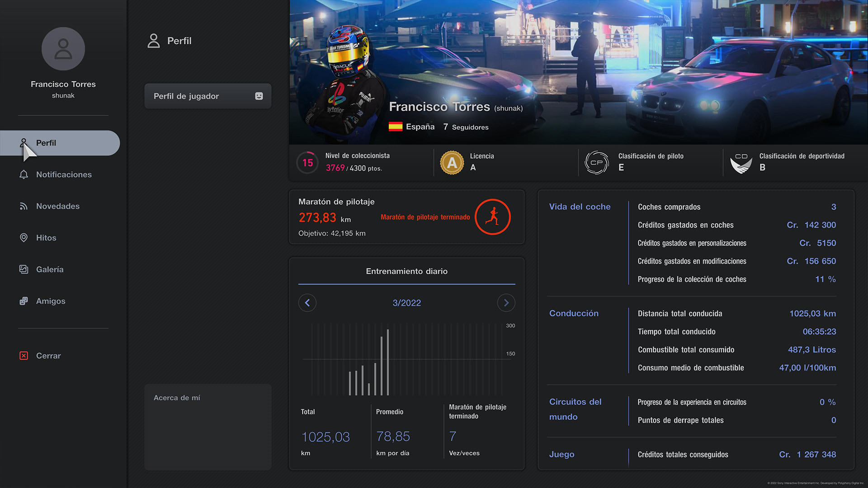Click the red marathon runner icon
This screenshot has width=868, height=488.
pos(493,217)
